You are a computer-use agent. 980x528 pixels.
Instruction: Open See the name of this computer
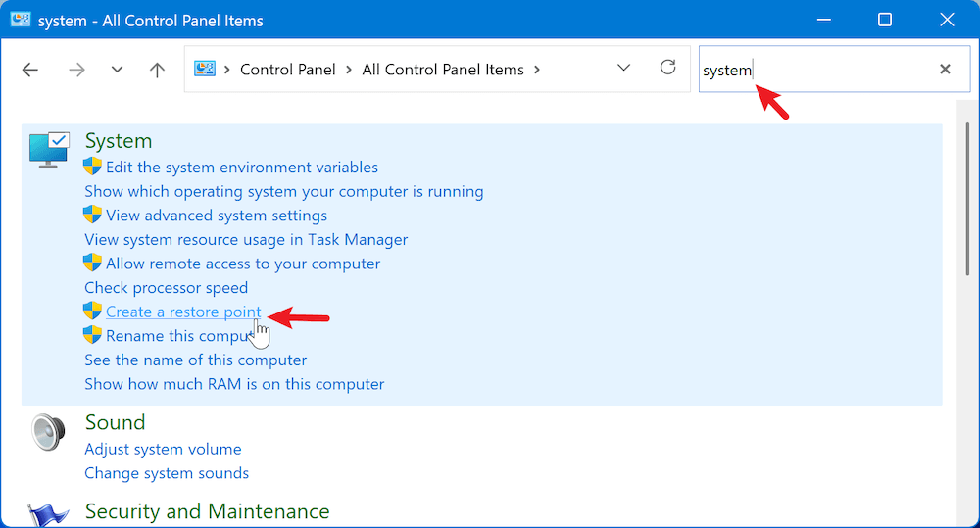pyautogui.click(x=196, y=360)
